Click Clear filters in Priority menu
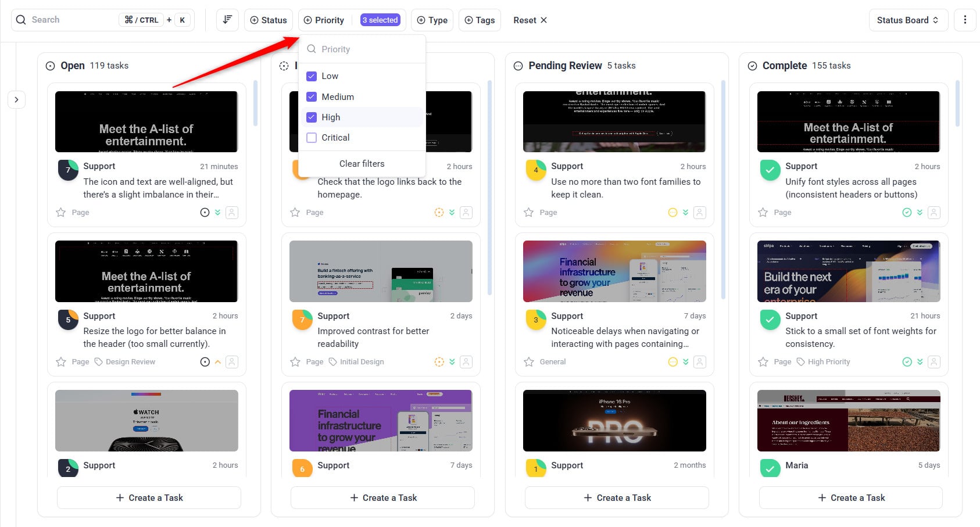Viewport: 980px width, 527px height. [362, 164]
